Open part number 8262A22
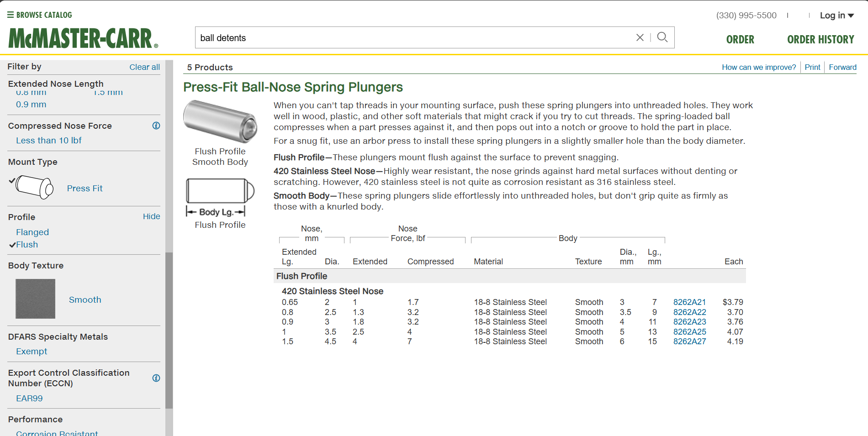 [x=689, y=312]
